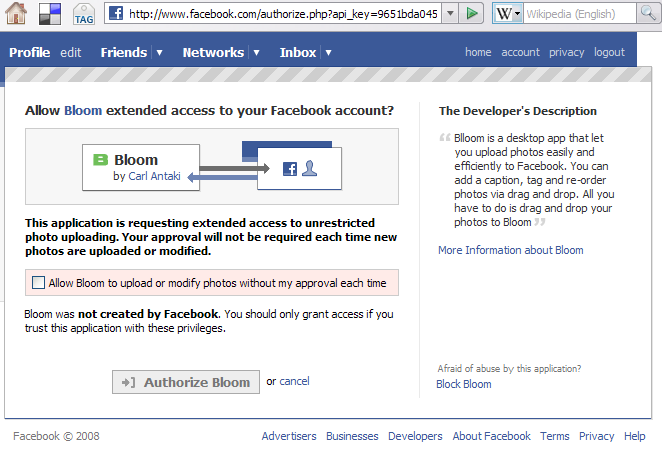The height and width of the screenshot is (460, 662).
Task: Expand the Inbox menu arrow
Action: (328, 53)
